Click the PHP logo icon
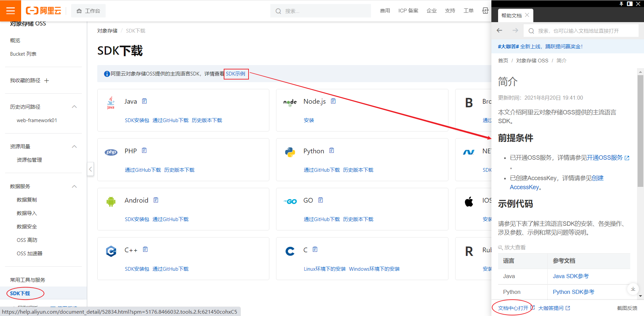This screenshot has width=644, height=316. [111, 152]
